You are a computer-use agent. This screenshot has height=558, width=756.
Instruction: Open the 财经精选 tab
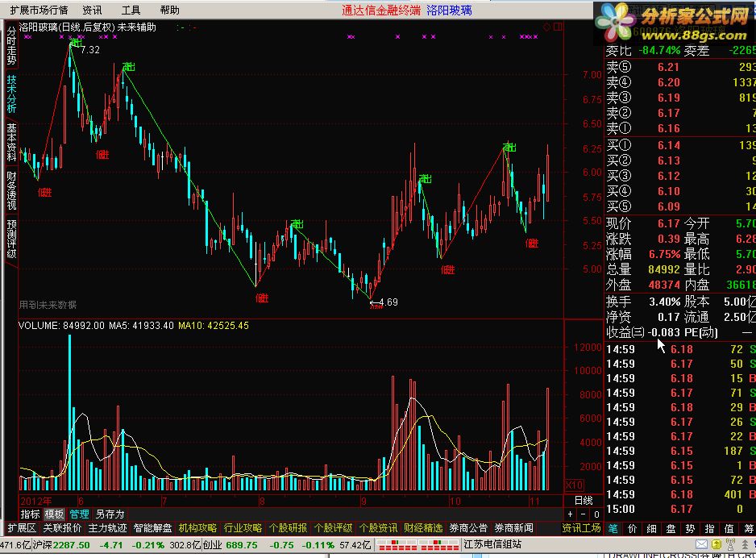click(x=423, y=528)
